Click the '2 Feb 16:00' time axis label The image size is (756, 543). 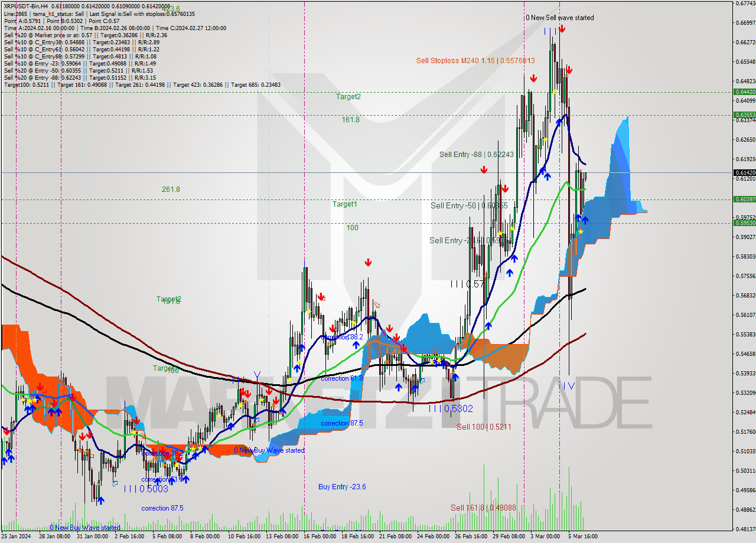[x=129, y=537]
